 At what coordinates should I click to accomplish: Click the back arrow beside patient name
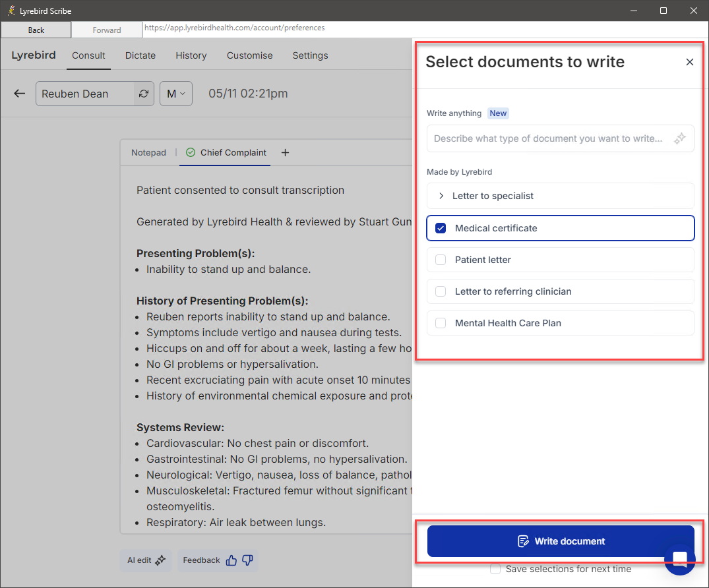19,94
